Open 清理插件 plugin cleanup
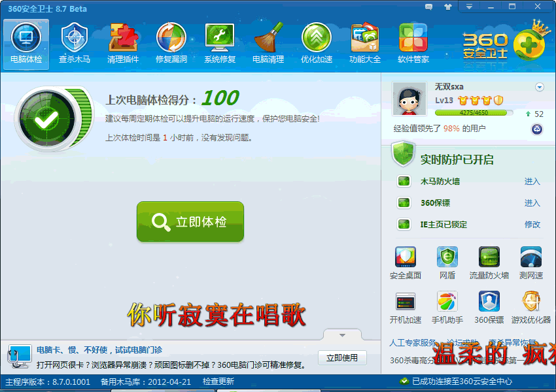556x392 pixels. (x=123, y=44)
